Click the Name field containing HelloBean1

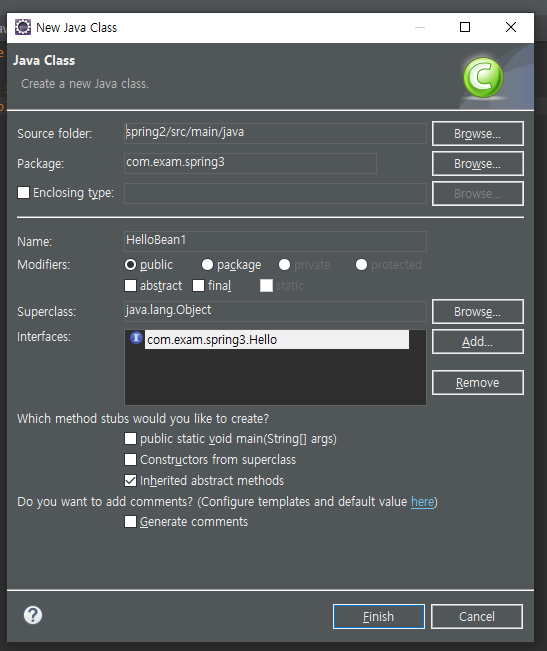pyautogui.click(x=275, y=241)
